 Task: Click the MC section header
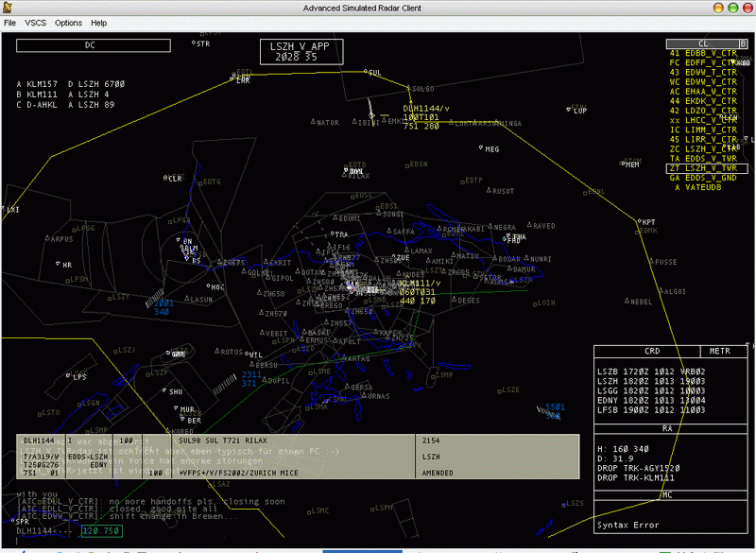click(x=667, y=494)
